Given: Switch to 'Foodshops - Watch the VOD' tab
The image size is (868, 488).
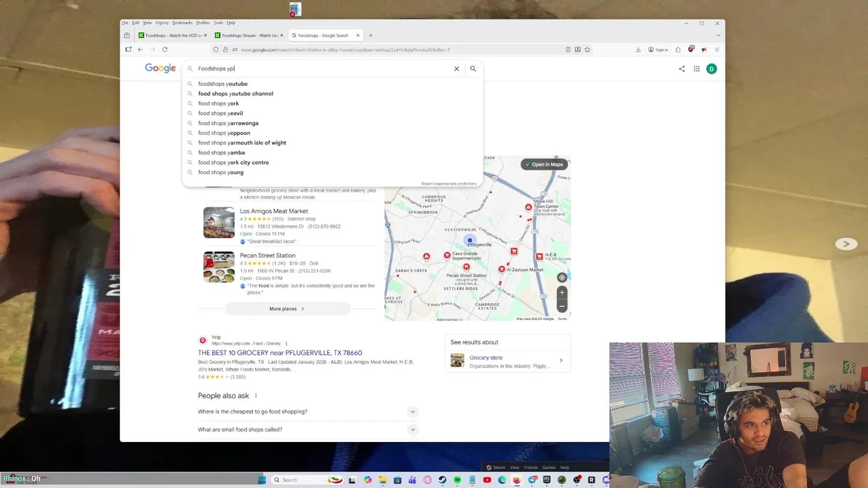Looking at the screenshot, I should tap(172, 35).
